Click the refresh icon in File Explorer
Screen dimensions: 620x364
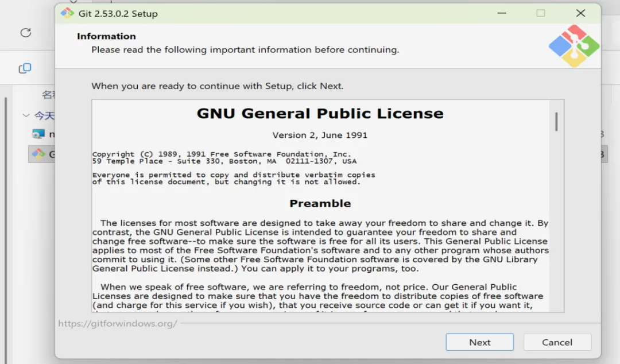click(x=26, y=33)
